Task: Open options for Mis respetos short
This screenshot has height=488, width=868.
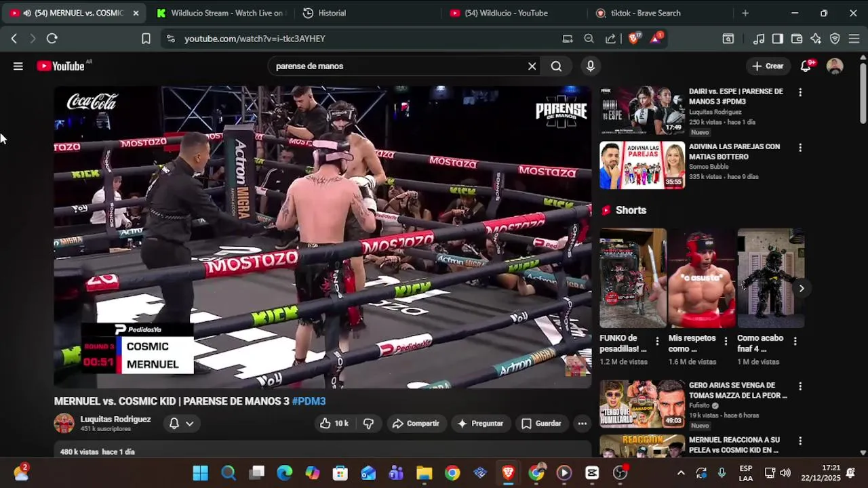Action: [726, 341]
